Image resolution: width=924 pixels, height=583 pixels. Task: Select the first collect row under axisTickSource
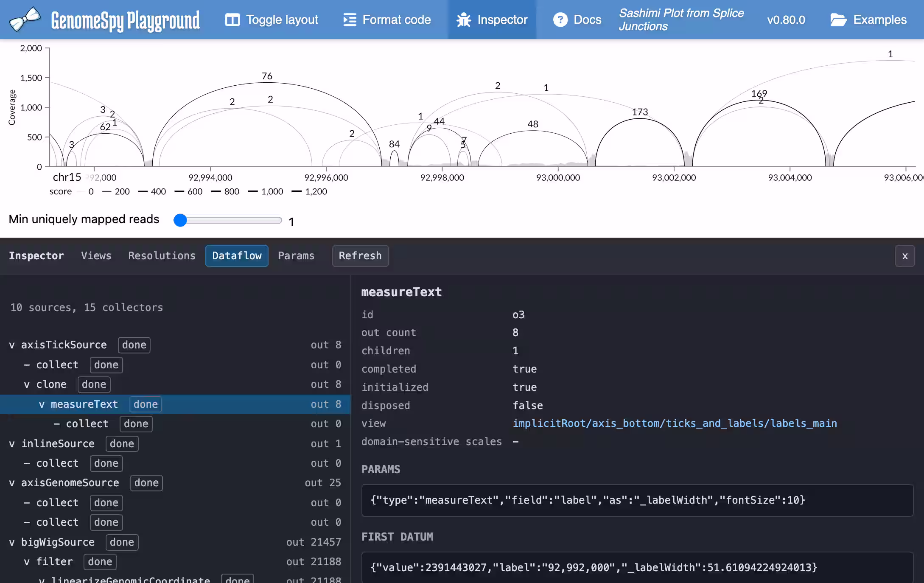tap(175, 365)
